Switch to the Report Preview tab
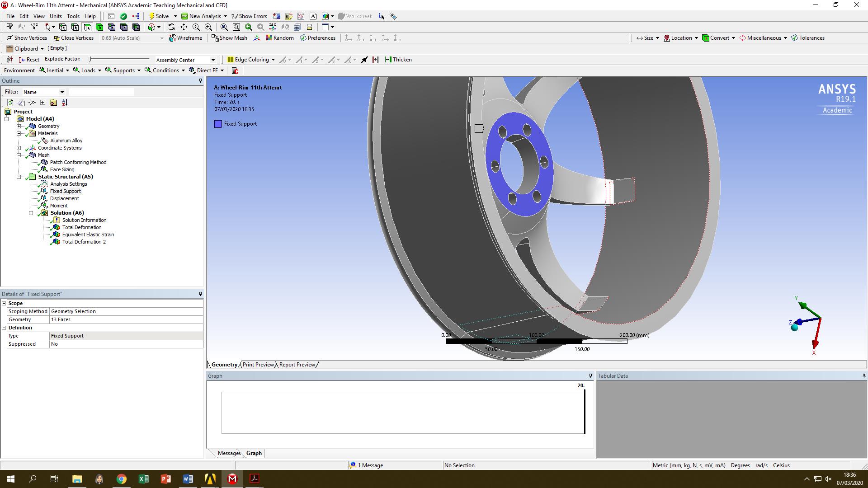Screen dimensions: 868x488 pyautogui.click(x=297, y=365)
